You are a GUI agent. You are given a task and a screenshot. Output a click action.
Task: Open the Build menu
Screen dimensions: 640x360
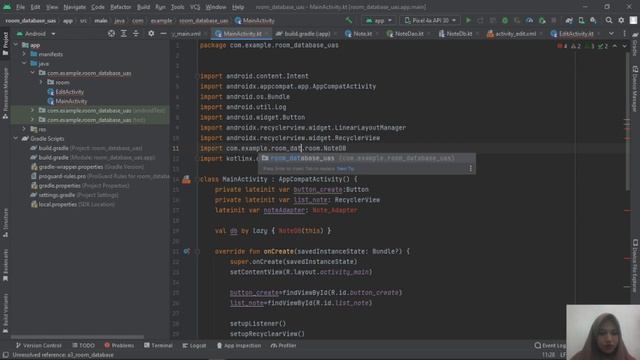[143, 7]
